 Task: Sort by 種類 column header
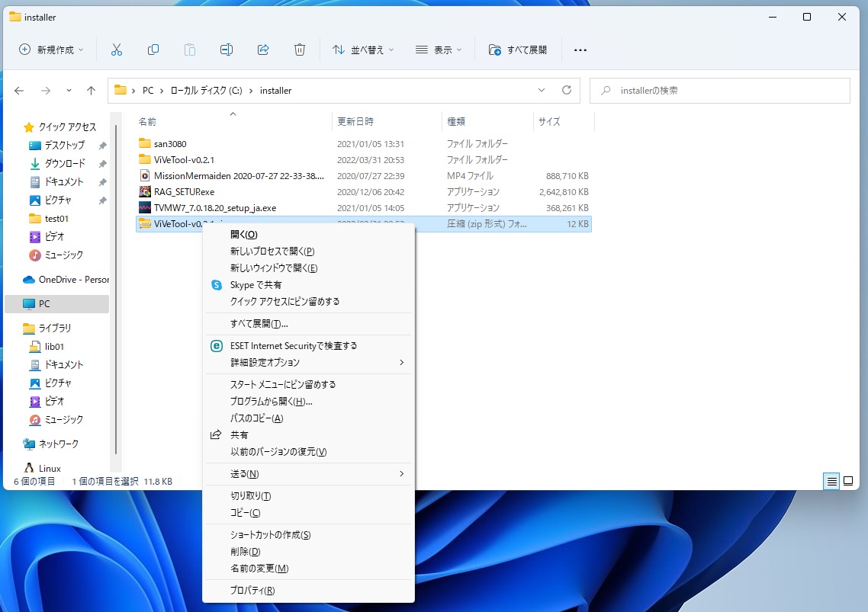click(487, 122)
